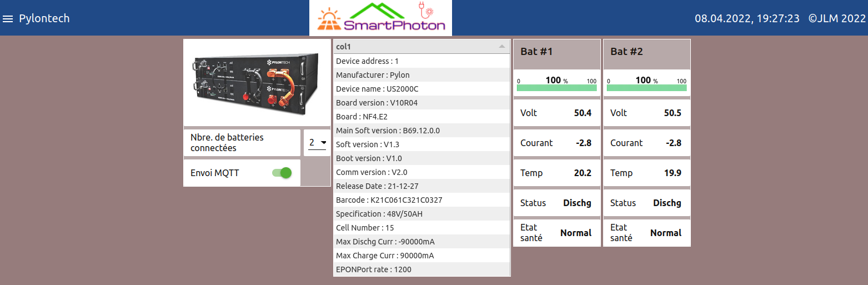Toggle the Envoi MQTT switch
868x285 pixels.
click(282, 173)
